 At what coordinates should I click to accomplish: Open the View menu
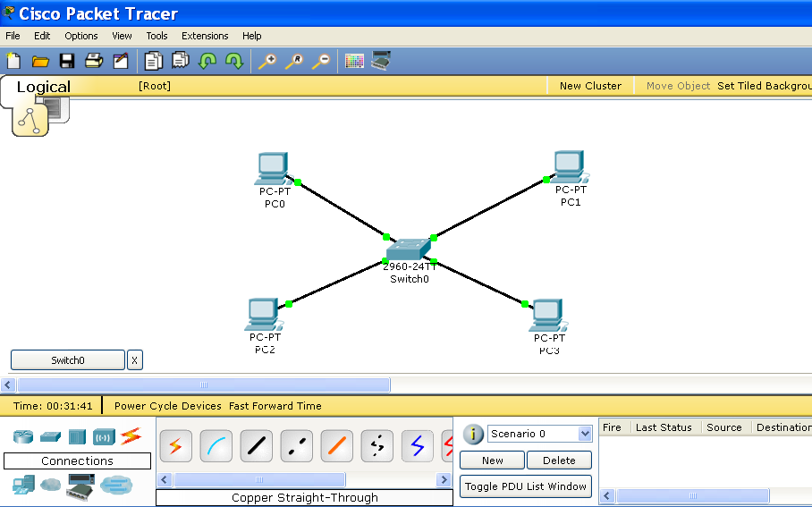pyautogui.click(x=123, y=36)
